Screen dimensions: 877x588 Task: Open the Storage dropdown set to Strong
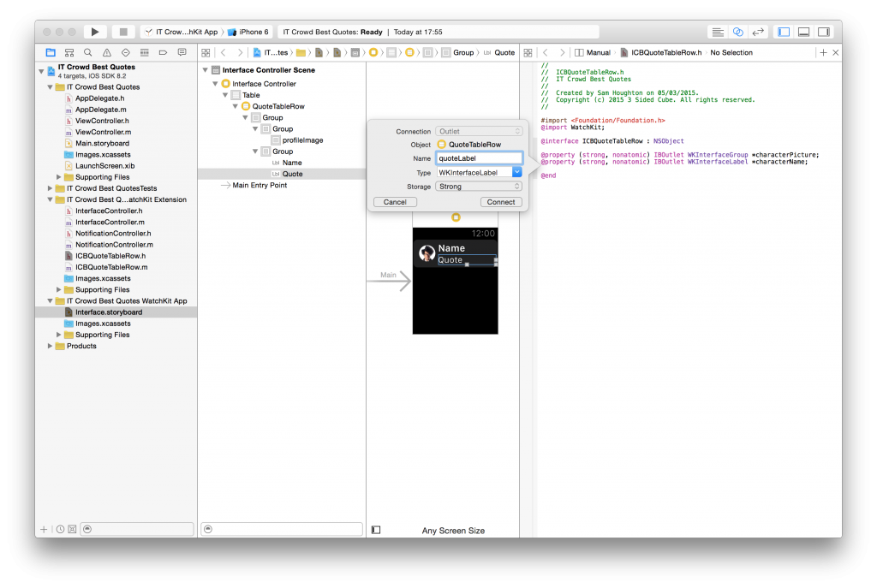pyautogui.click(x=480, y=186)
